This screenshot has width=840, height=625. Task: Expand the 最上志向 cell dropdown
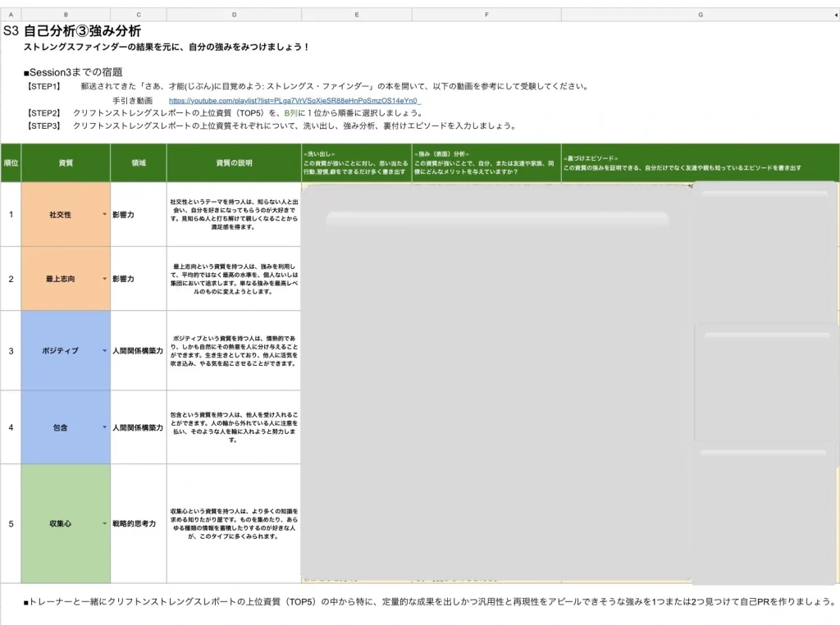click(x=104, y=279)
